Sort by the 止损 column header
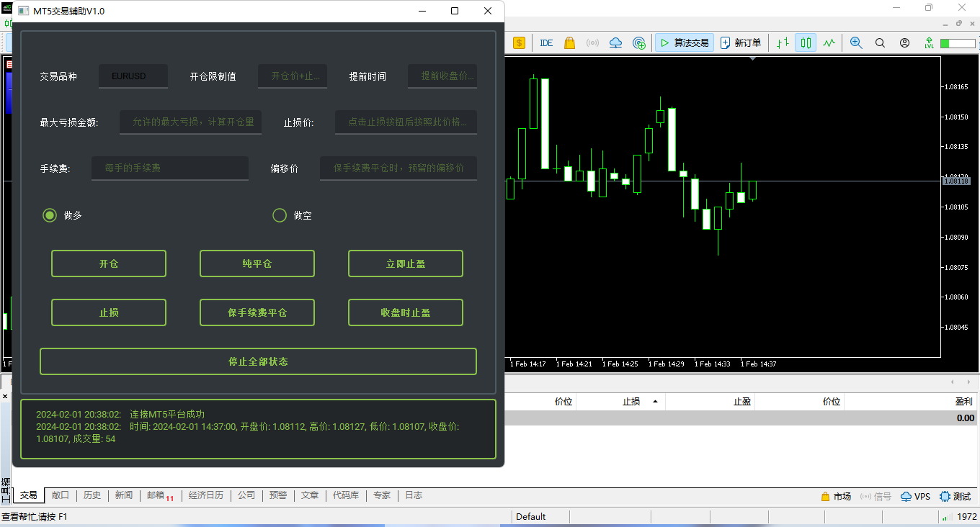Viewport: 980px width, 527px height. [631, 402]
